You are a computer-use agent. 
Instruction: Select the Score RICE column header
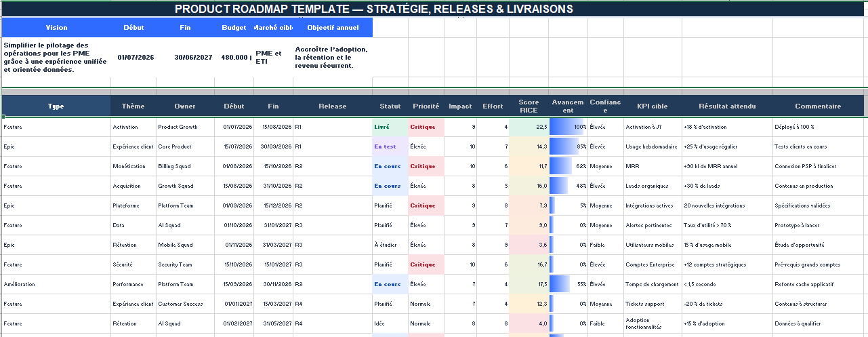coord(529,106)
